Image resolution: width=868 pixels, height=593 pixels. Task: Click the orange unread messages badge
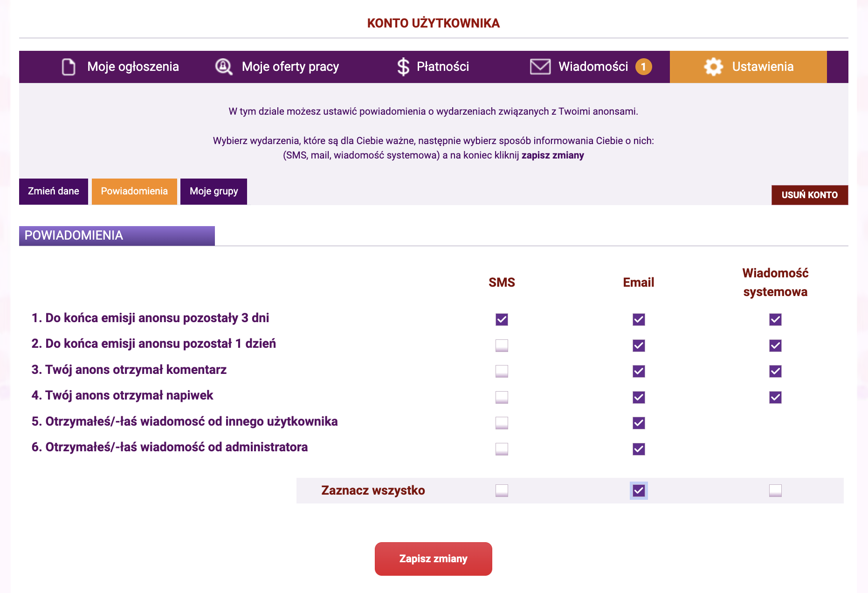[x=643, y=67]
